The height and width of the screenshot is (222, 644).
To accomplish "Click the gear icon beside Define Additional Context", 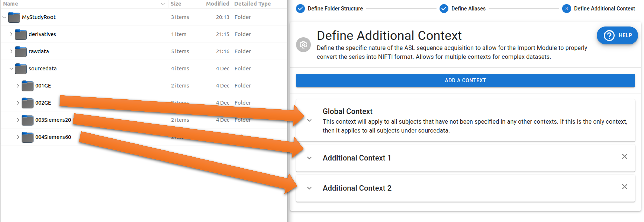I will 303,45.
